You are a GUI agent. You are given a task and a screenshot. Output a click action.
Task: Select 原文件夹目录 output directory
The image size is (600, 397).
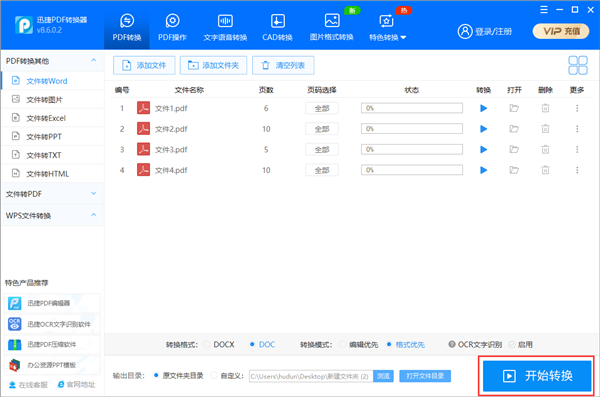[178, 376]
